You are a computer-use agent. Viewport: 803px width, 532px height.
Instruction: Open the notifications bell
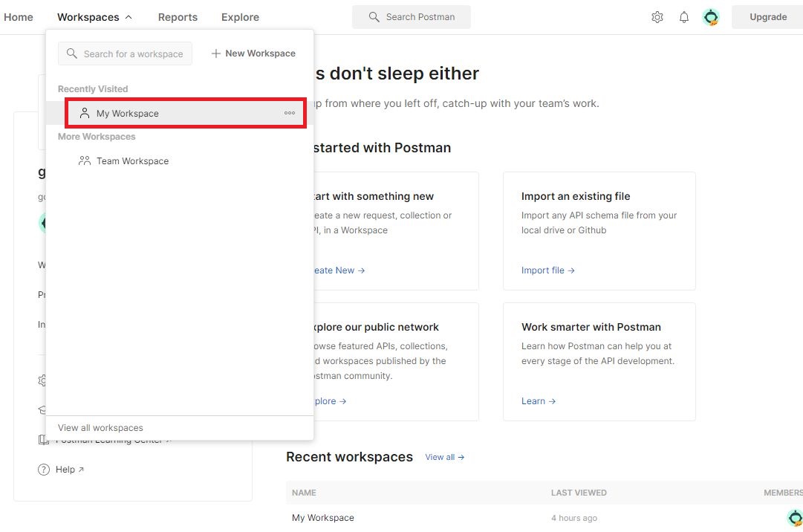pos(683,17)
